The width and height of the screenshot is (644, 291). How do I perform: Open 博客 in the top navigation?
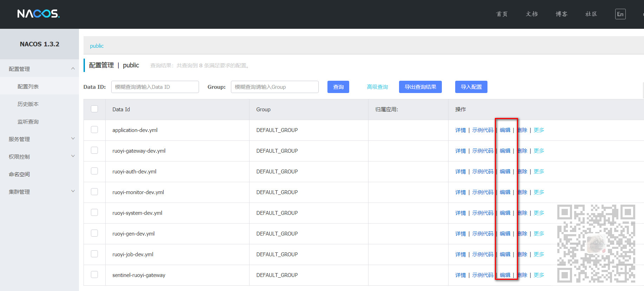(562, 14)
